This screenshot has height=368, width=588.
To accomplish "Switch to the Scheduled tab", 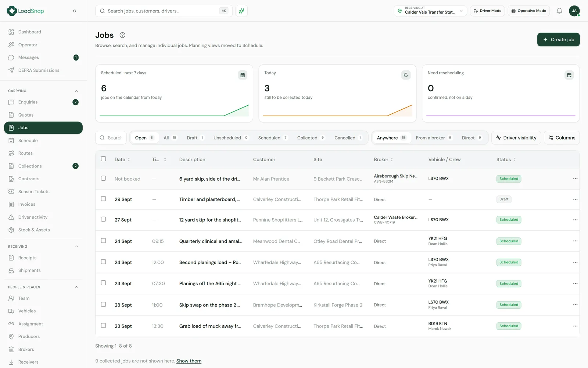I will 272,138.
